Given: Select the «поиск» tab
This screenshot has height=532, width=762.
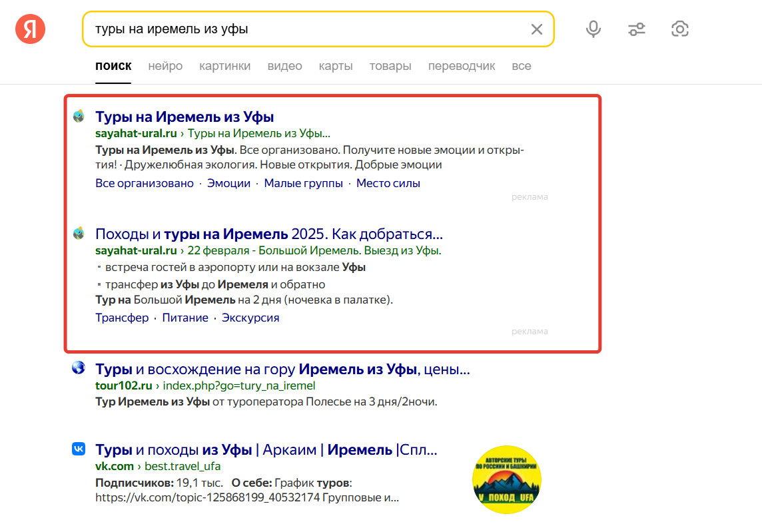Looking at the screenshot, I should [x=113, y=66].
